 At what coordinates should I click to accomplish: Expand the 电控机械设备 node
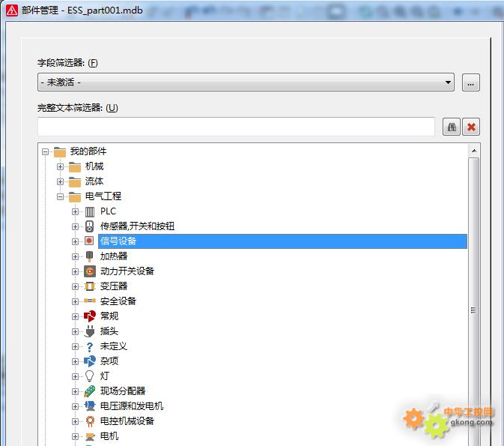(x=75, y=421)
